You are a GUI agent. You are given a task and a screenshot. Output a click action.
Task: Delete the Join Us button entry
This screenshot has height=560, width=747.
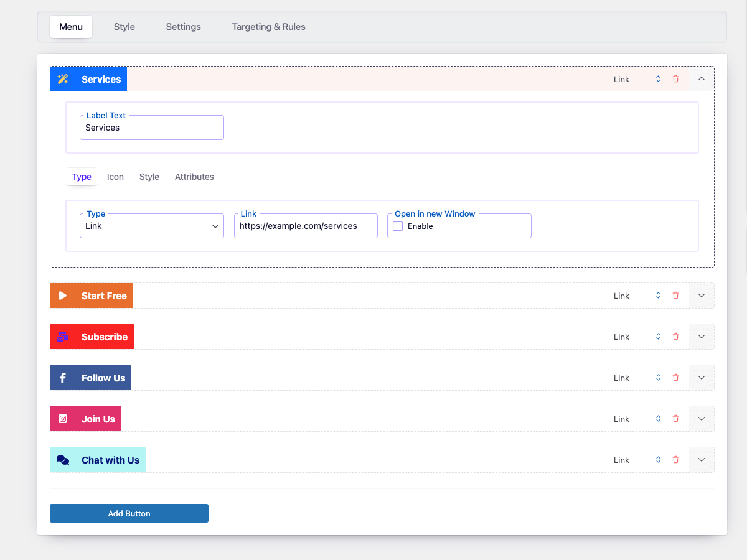pos(675,419)
